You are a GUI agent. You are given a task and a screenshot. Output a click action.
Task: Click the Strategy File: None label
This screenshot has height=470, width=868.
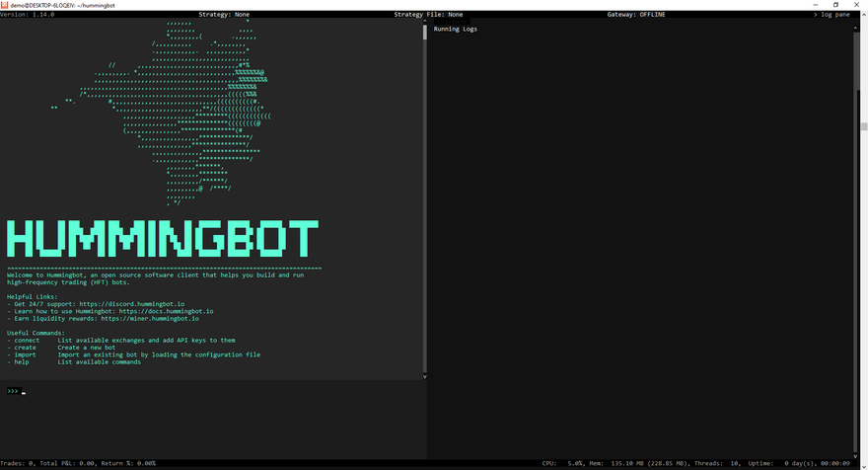[428, 15]
